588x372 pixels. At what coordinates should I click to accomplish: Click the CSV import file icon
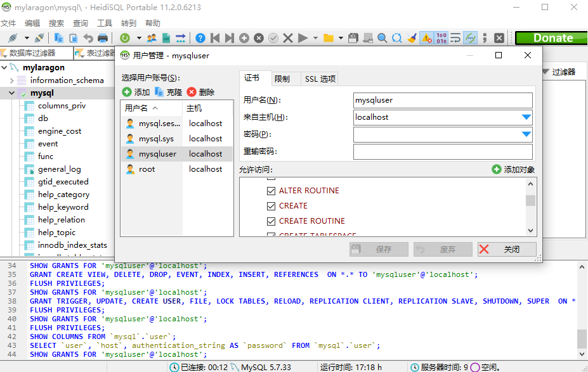point(166,38)
